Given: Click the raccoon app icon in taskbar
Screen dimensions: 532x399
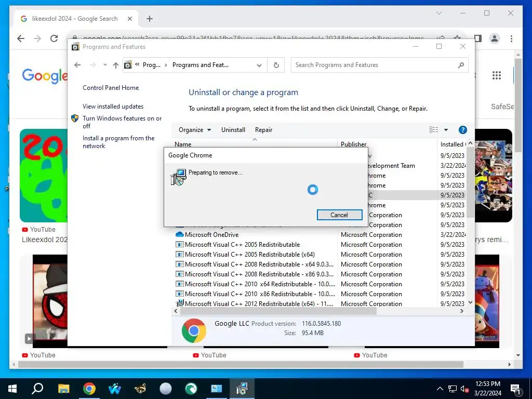Looking at the screenshot, I should click(140, 389).
